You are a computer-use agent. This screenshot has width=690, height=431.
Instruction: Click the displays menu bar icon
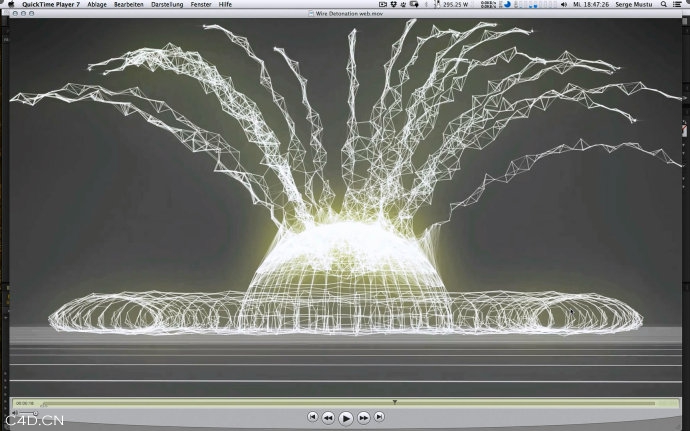click(414, 4)
